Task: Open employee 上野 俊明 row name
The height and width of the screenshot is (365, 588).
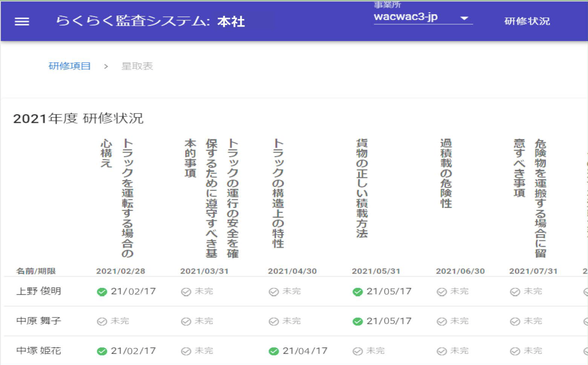Action: tap(39, 291)
